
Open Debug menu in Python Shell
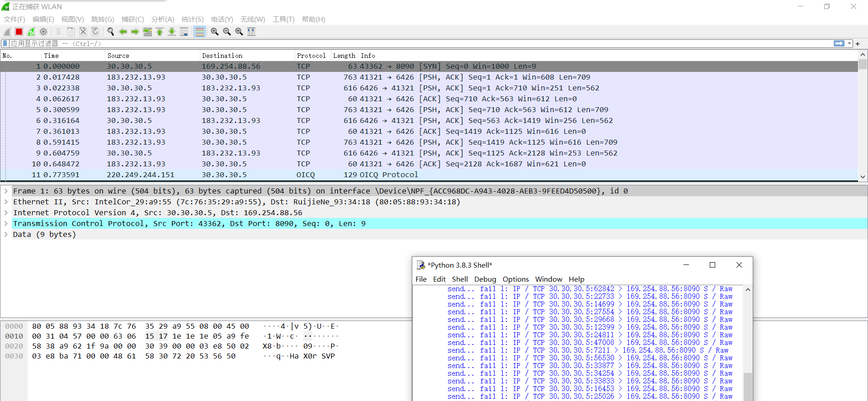point(485,279)
